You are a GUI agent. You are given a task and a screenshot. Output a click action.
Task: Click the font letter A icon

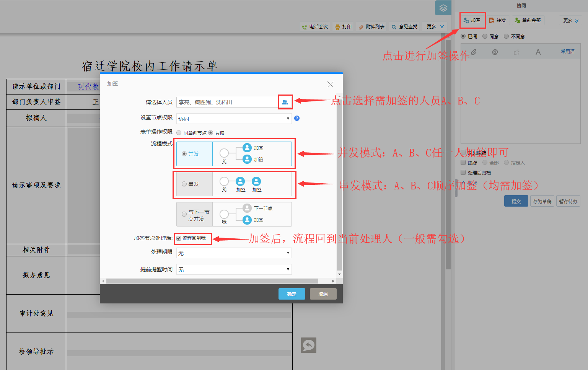(x=538, y=52)
